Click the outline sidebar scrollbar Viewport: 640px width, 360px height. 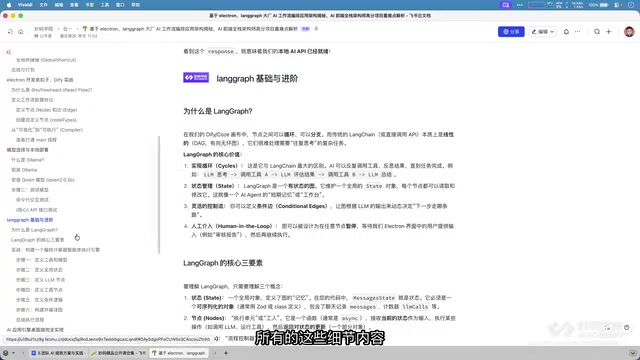click(x=159, y=195)
